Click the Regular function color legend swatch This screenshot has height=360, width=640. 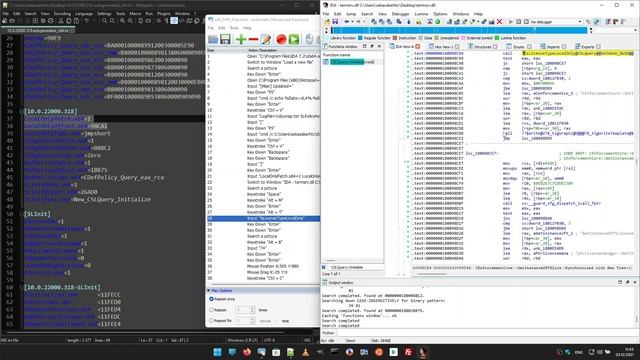(360, 38)
